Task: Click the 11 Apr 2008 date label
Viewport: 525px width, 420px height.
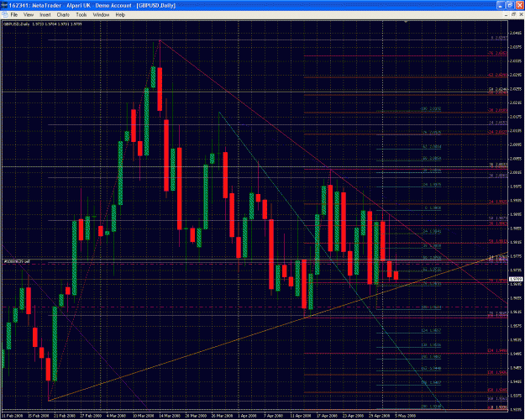Action: [x=301, y=416]
